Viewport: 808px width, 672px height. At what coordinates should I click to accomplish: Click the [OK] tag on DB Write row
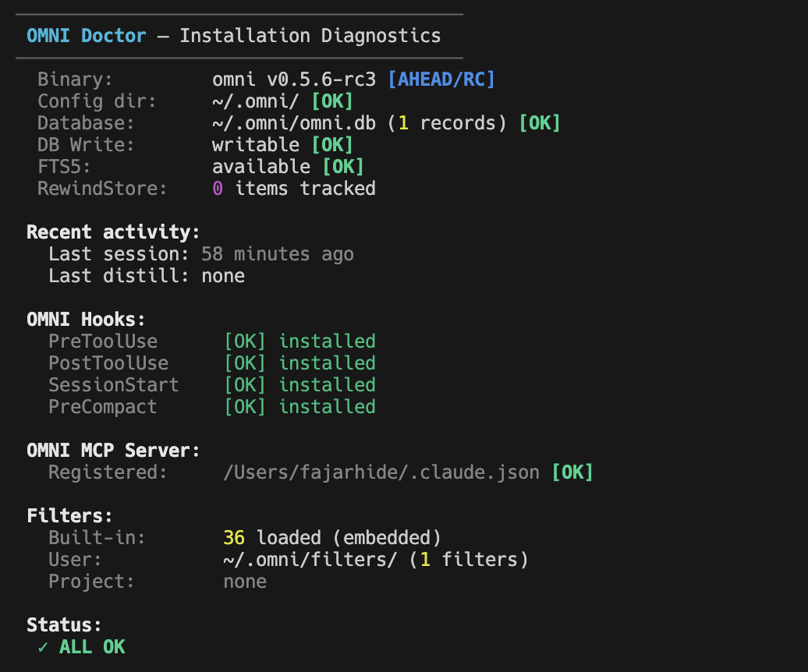[x=332, y=145]
